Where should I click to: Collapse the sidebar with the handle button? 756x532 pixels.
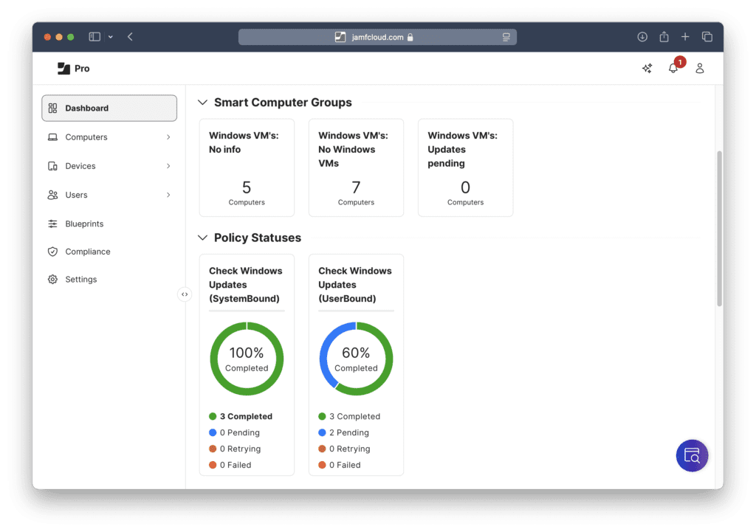[x=185, y=294]
